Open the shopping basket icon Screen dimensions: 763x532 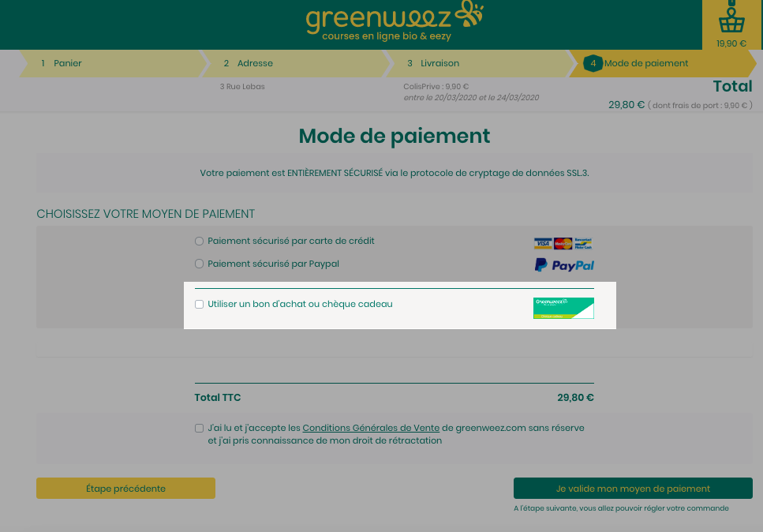731,20
